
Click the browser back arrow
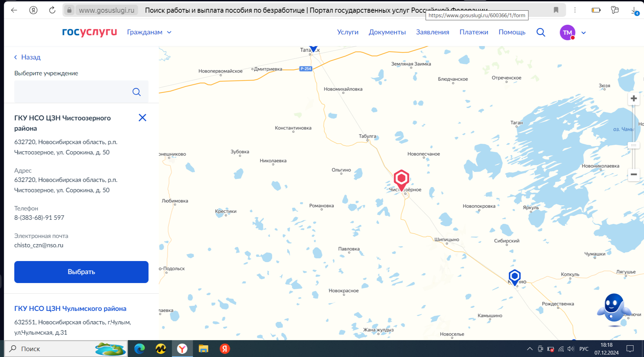[14, 10]
